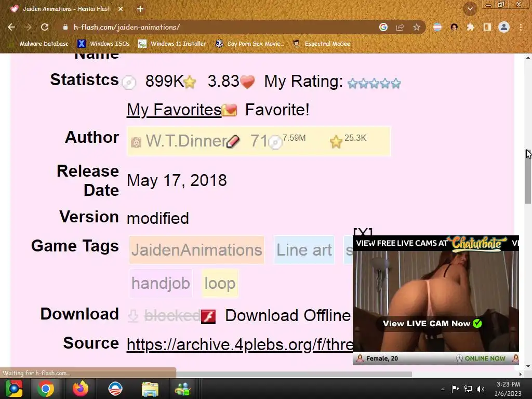
Task: Open the striped flag extension icon
Action: 437,27
